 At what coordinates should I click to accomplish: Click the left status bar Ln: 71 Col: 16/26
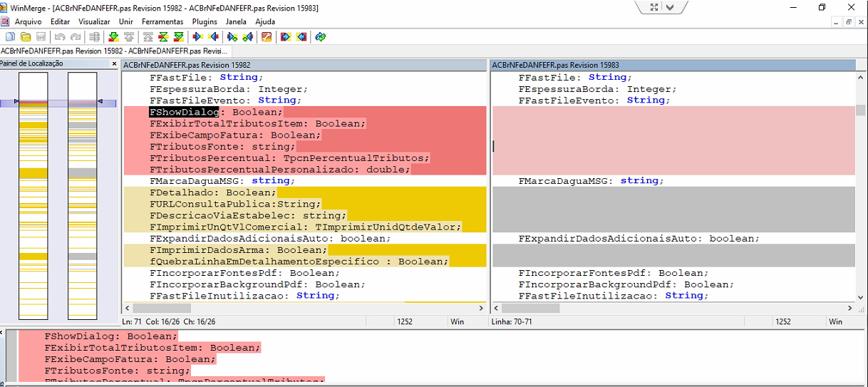click(168, 322)
